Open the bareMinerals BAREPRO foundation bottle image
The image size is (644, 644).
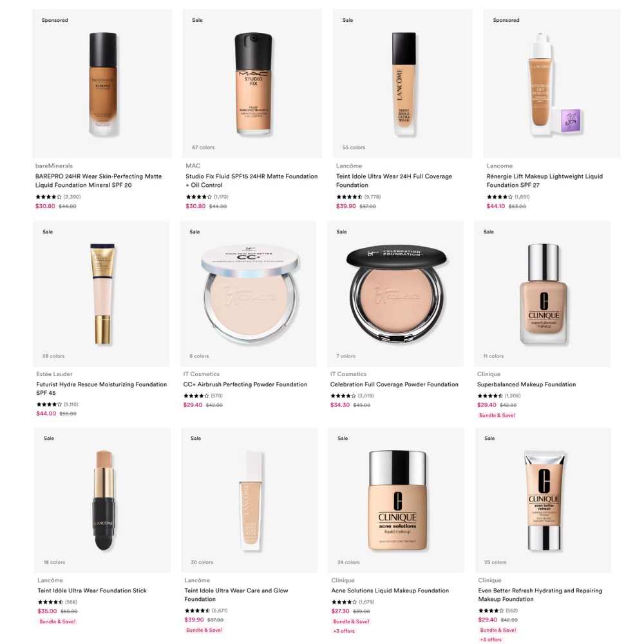point(103,84)
